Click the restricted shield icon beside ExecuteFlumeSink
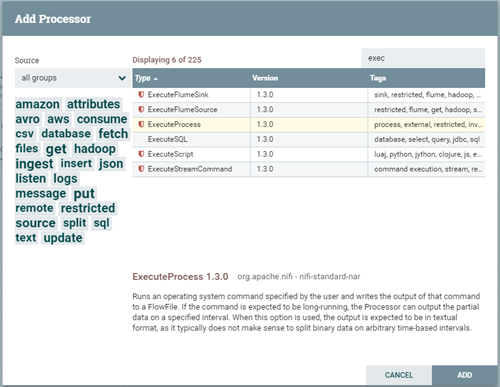The width and height of the screenshot is (500, 387). (141, 95)
